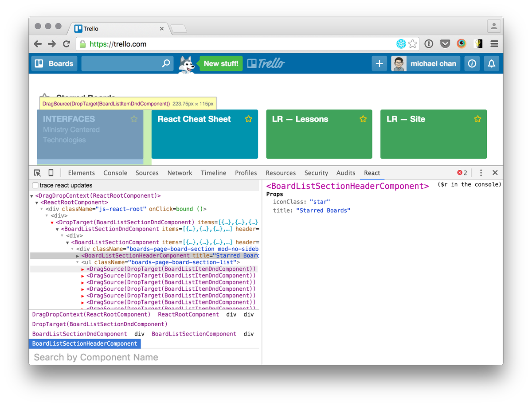Screen dimensions: 532x406
Task: Open the React DevTools extension icon in address bar
Action: 401,44
